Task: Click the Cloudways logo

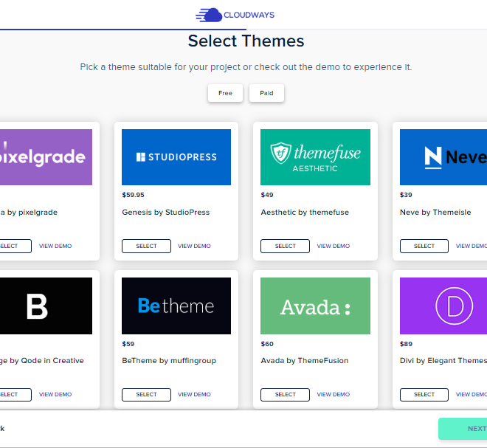Action: [235, 15]
